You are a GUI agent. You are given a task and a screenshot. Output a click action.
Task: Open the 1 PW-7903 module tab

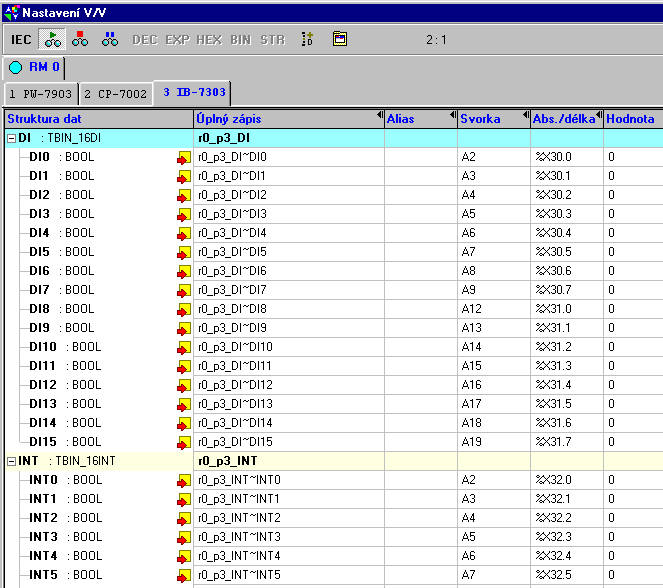[41, 94]
